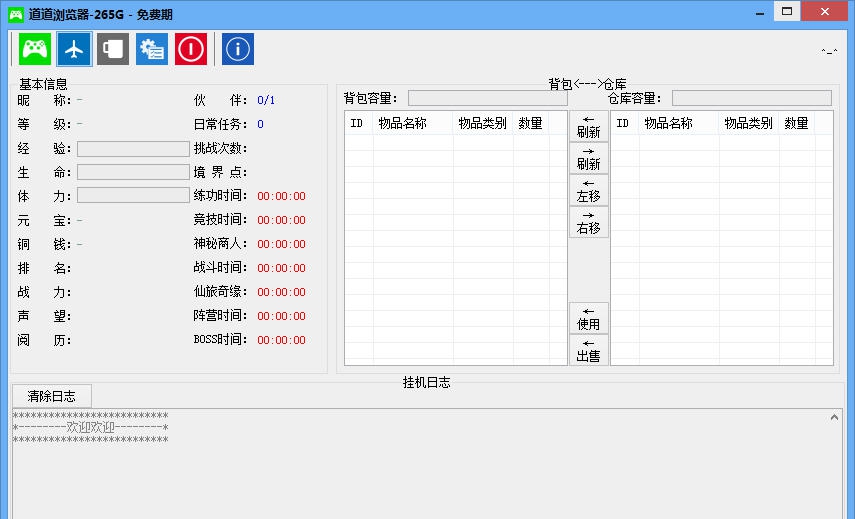Click the 境界点 label
This screenshot has width=855, height=519.
[220, 172]
